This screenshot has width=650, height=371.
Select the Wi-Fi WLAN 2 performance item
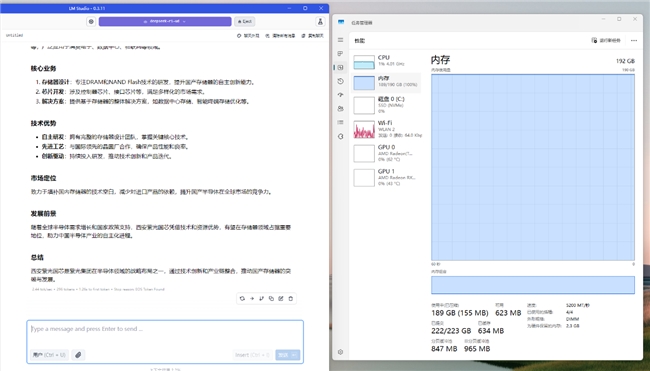click(386, 129)
